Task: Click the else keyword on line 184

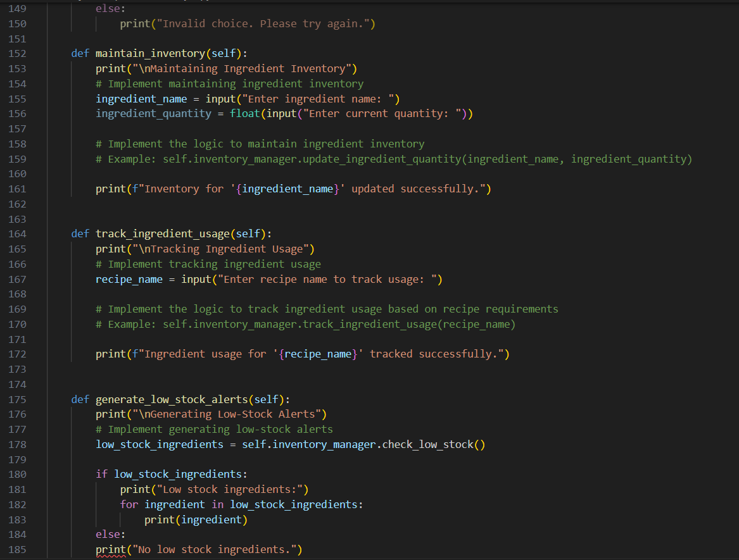Action: (108, 535)
